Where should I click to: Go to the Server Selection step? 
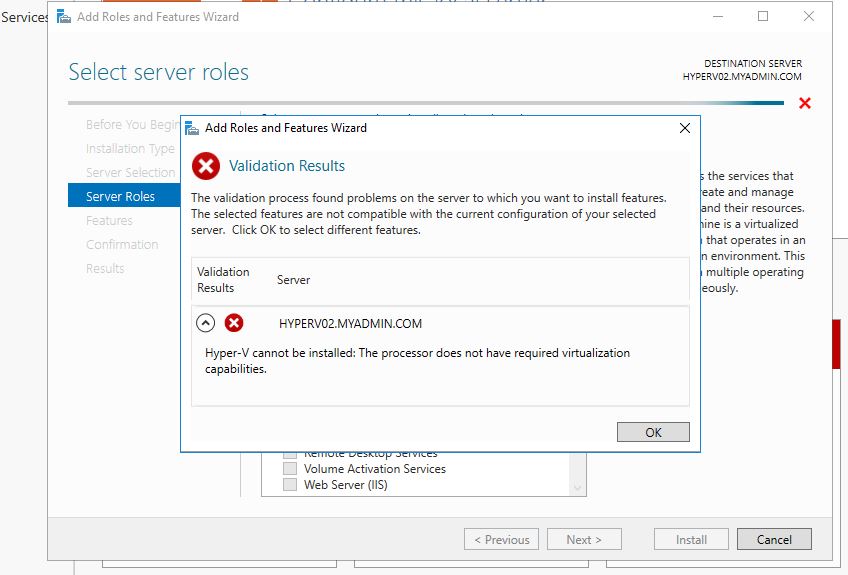pos(130,173)
